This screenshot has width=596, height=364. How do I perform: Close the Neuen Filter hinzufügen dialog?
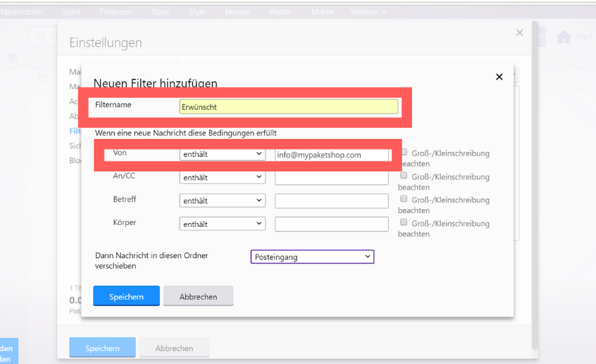pyautogui.click(x=499, y=77)
